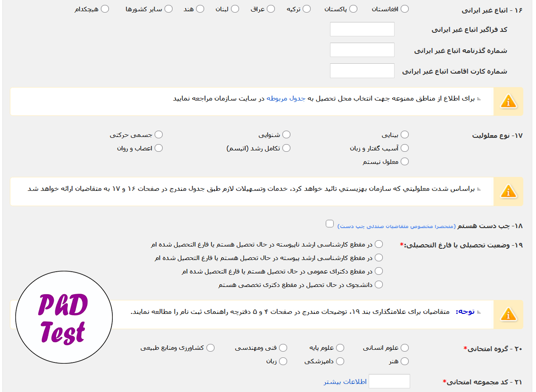Click warning icon beside restricted areas notice
The image size is (536, 392).
click(x=508, y=101)
